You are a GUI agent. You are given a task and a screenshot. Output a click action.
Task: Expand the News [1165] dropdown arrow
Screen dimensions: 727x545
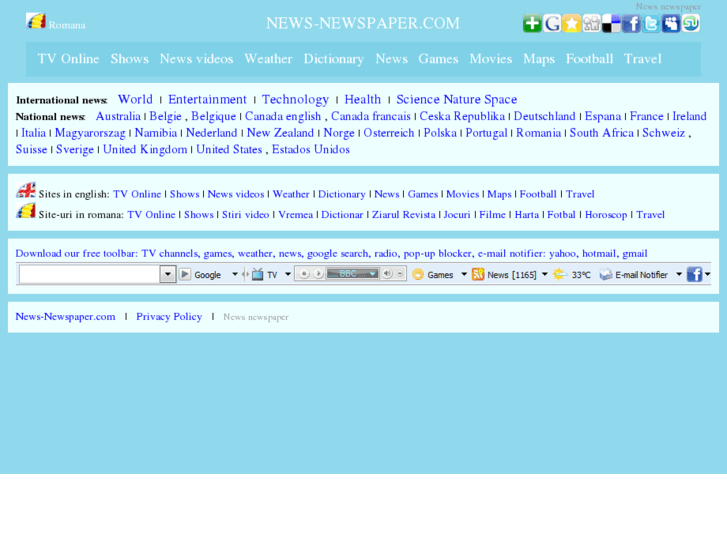click(x=544, y=274)
